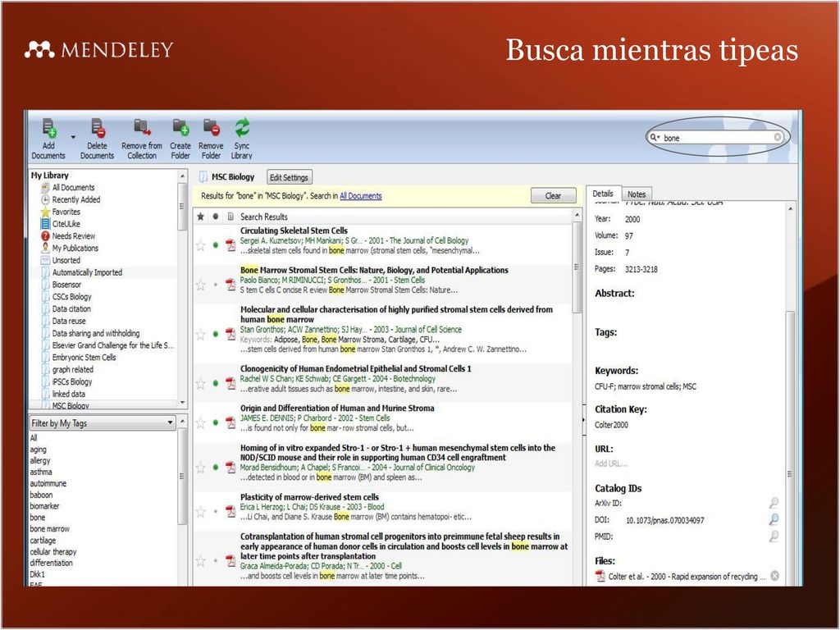840x630 pixels.
Task: Open the CSCs Biology folder
Action: click(x=72, y=297)
